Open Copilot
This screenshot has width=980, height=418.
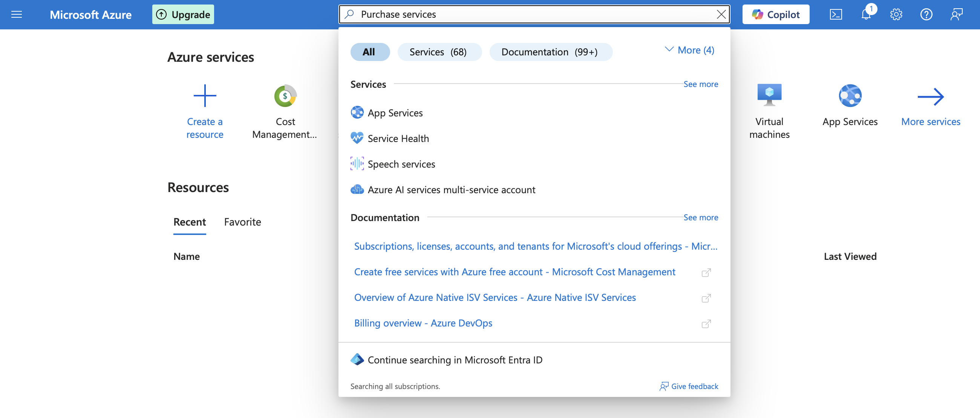776,14
